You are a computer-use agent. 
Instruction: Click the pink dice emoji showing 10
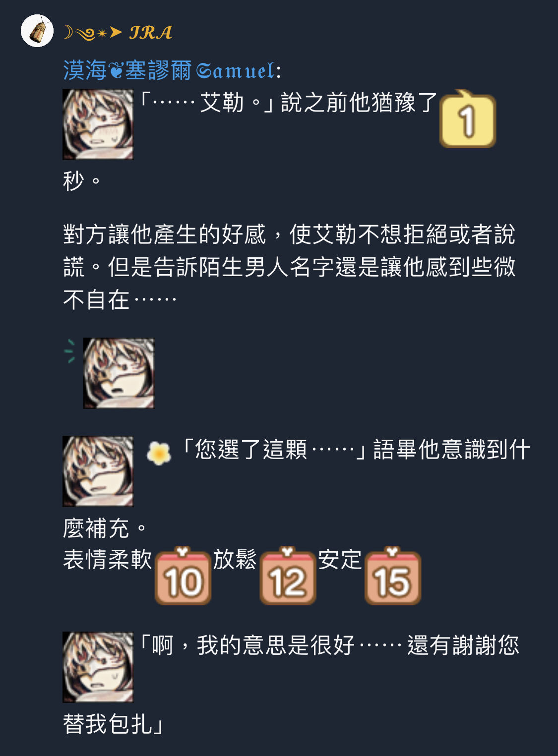183,576
